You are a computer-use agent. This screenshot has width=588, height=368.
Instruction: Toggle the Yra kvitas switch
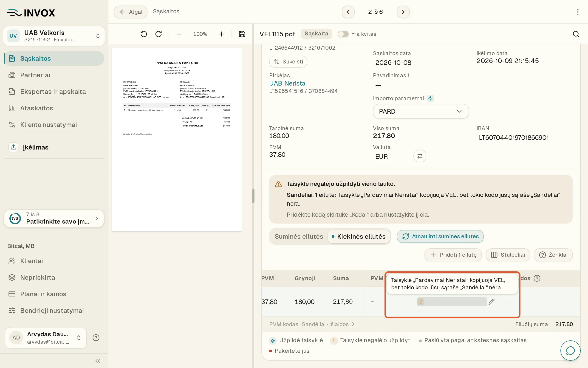click(343, 34)
